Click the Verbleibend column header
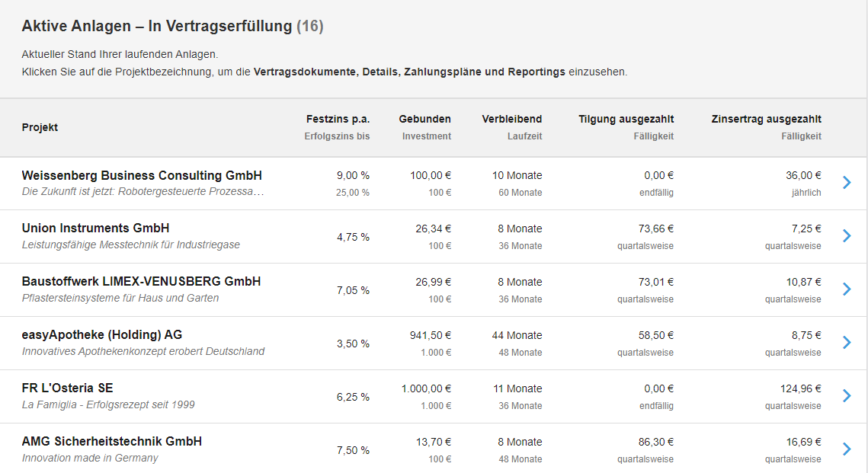Screen dimensions: 868x473 [511, 119]
